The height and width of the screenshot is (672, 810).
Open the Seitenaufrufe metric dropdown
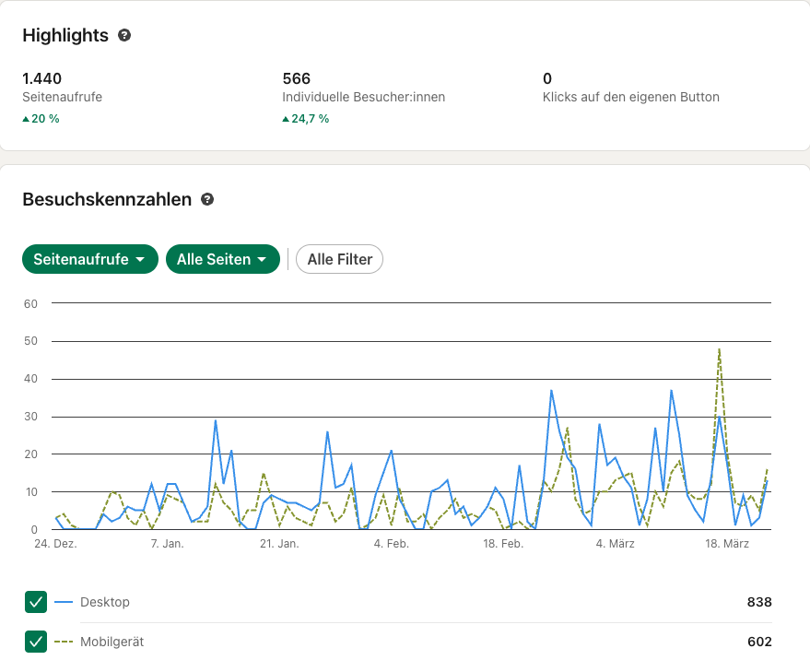(x=90, y=259)
